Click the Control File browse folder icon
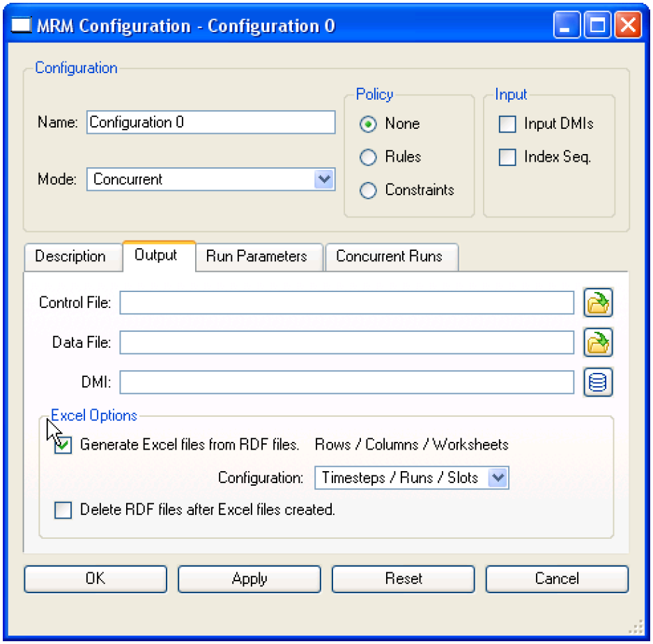The width and height of the screenshot is (653, 644). pyautogui.click(x=598, y=303)
